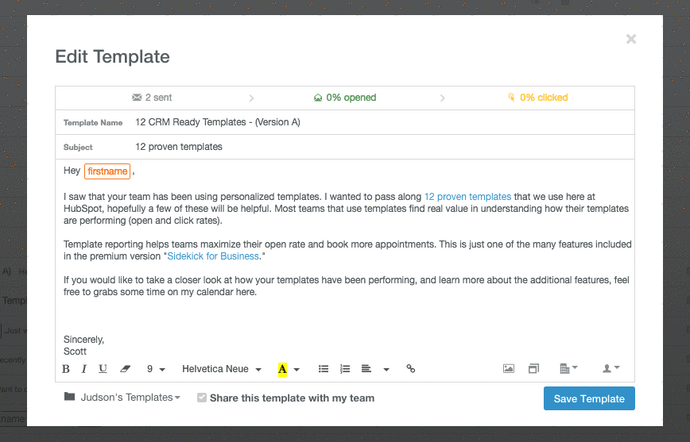Viewport: 690px width, 442px height.
Task: Click the stacked-windows icon in toolbar
Action: tap(534, 369)
